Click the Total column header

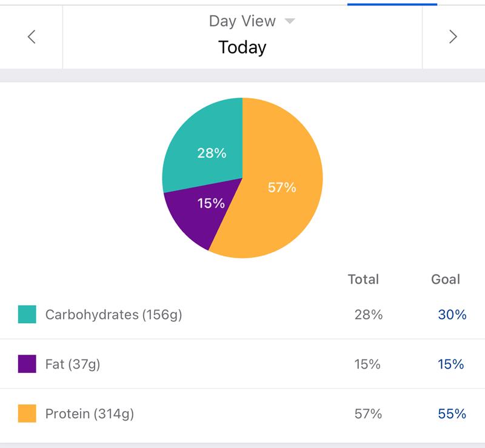coord(363,279)
